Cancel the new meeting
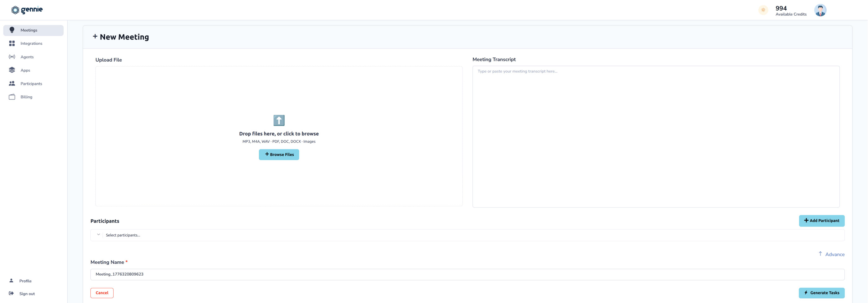868x303 pixels. (x=102, y=293)
